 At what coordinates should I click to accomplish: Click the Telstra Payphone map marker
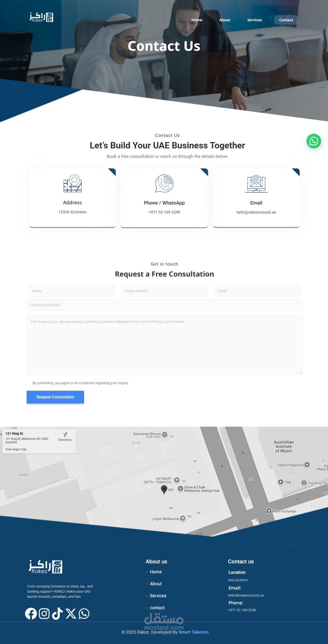307,465
